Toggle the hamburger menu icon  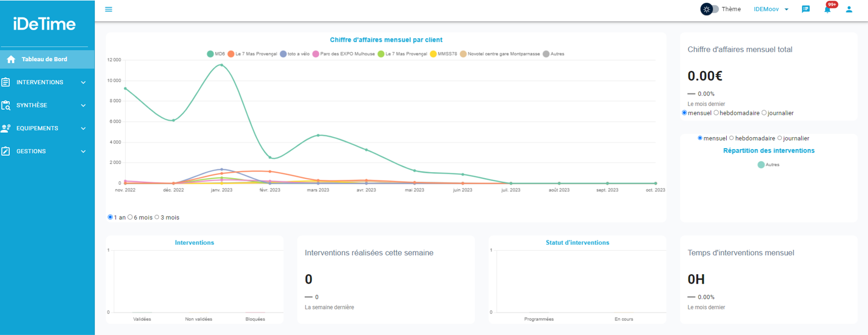(108, 9)
